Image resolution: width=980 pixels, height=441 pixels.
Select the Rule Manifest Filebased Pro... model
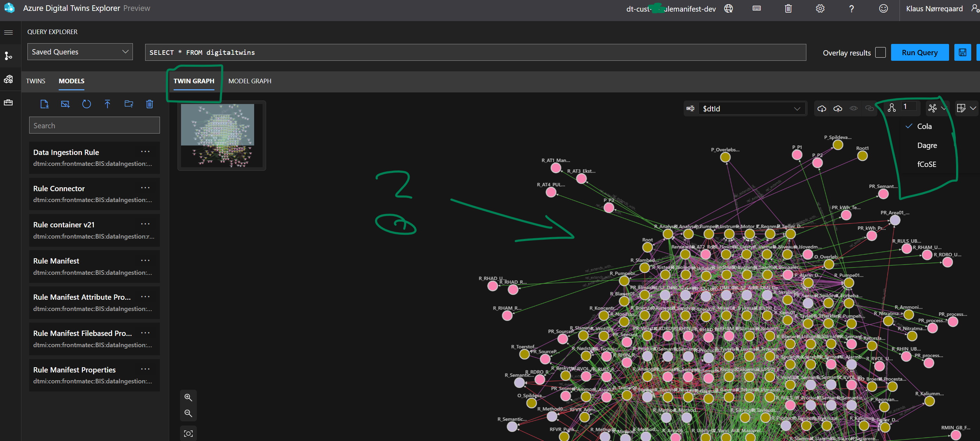click(94, 339)
